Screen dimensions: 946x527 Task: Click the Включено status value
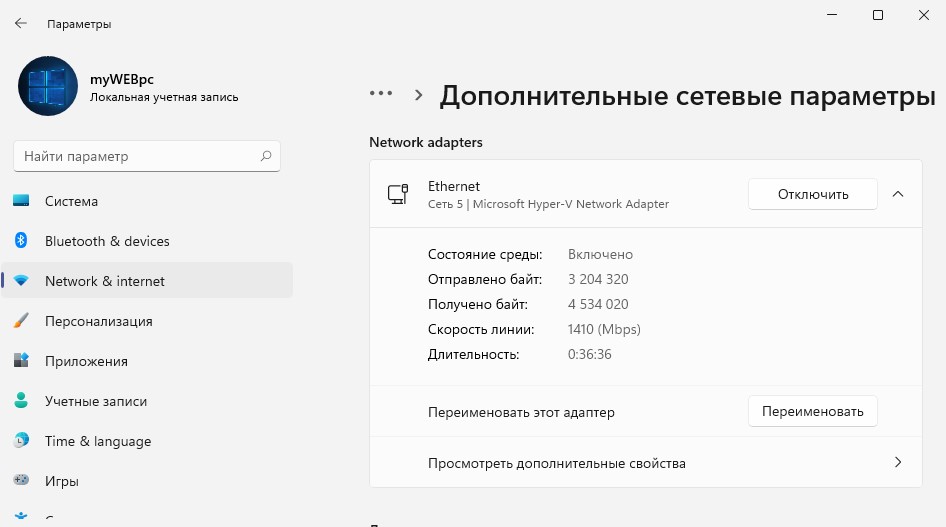(x=600, y=254)
